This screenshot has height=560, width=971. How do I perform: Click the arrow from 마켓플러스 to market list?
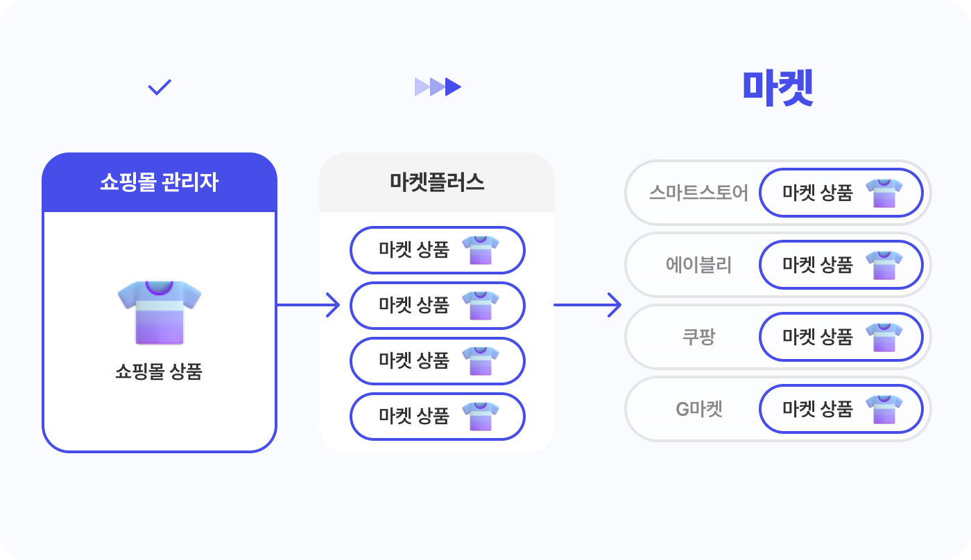point(587,304)
